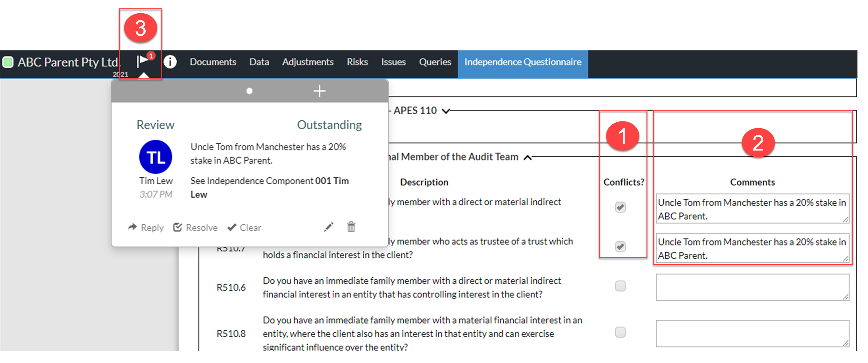Screen dimensions: 868x363
Task: Collapse the Member of the Audit Team section
Action: point(528,157)
